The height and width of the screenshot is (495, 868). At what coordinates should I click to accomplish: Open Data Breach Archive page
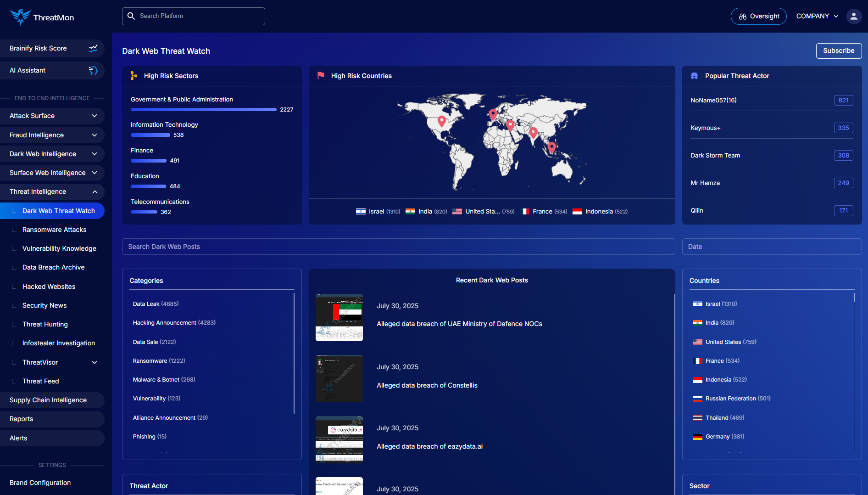tap(53, 267)
